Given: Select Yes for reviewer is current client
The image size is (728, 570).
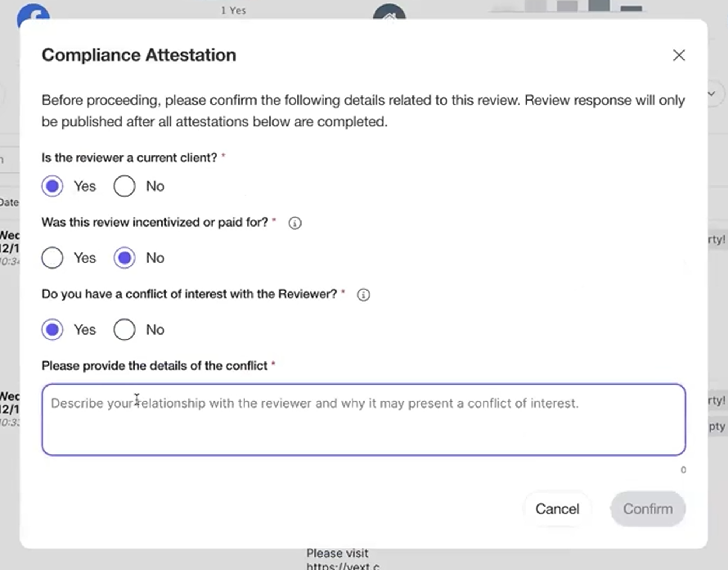Looking at the screenshot, I should (x=52, y=186).
